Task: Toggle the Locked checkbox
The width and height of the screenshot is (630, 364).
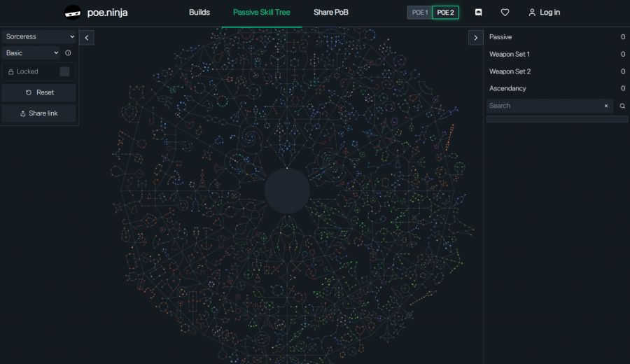Action: point(64,71)
